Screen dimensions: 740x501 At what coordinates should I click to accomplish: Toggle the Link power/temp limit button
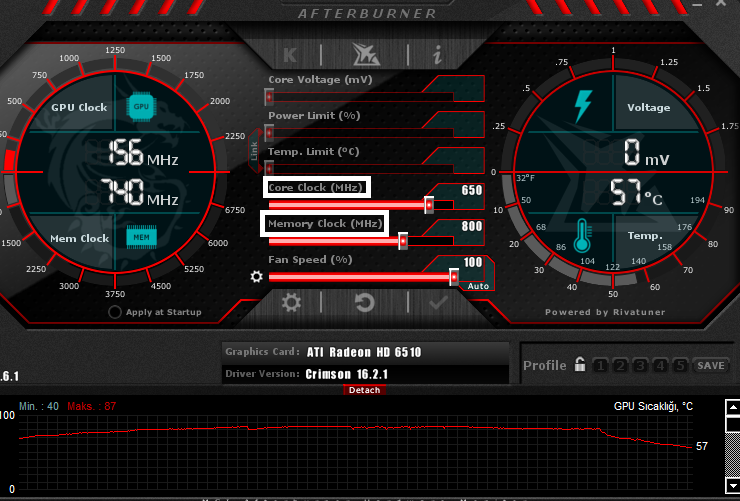(254, 151)
